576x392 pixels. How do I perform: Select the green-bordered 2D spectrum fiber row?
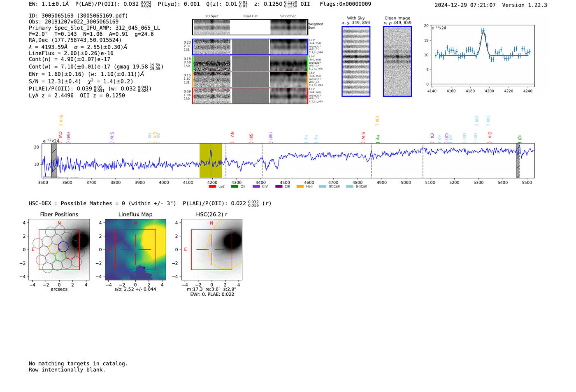click(x=250, y=63)
